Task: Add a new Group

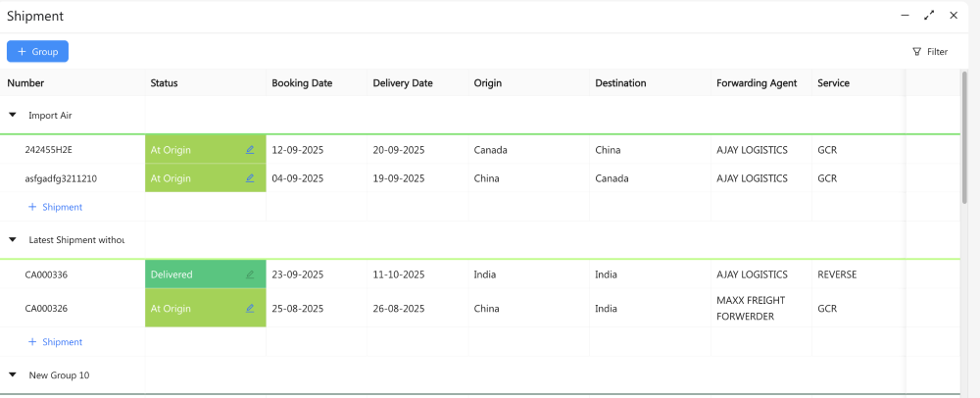Action: [x=37, y=52]
